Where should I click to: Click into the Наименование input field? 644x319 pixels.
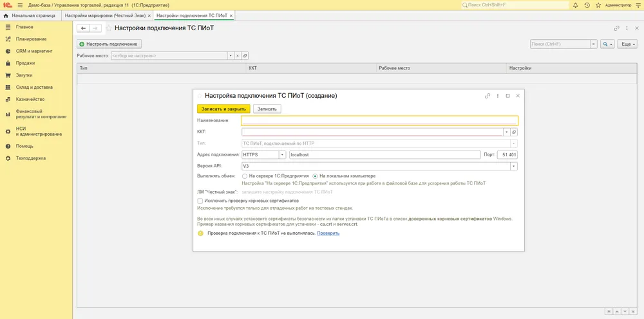click(x=379, y=120)
